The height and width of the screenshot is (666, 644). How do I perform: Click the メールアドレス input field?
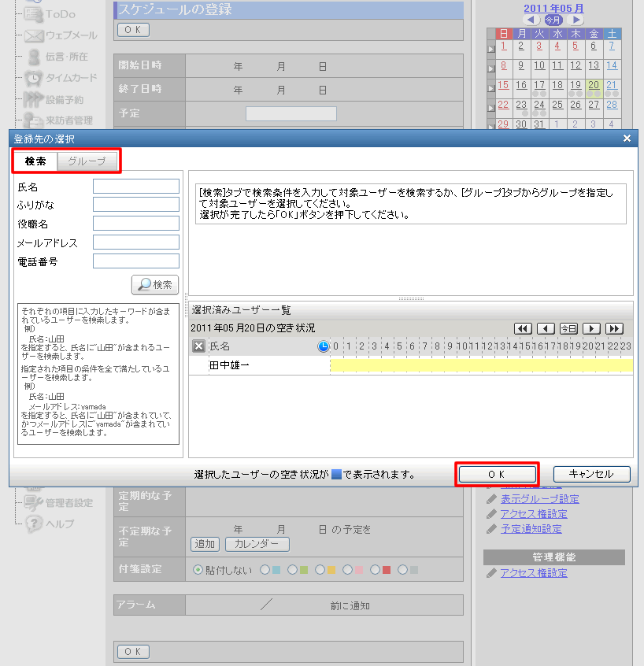136,242
